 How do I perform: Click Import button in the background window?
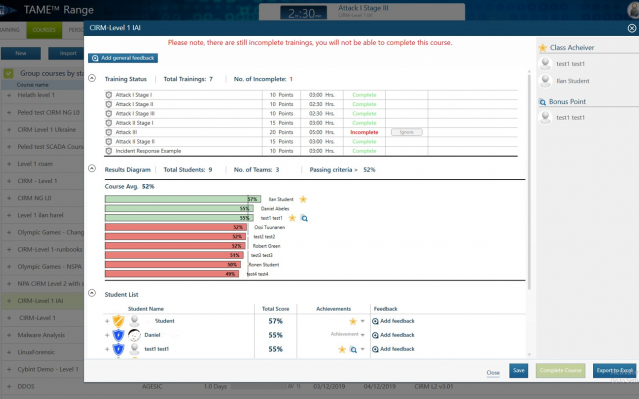coord(66,53)
